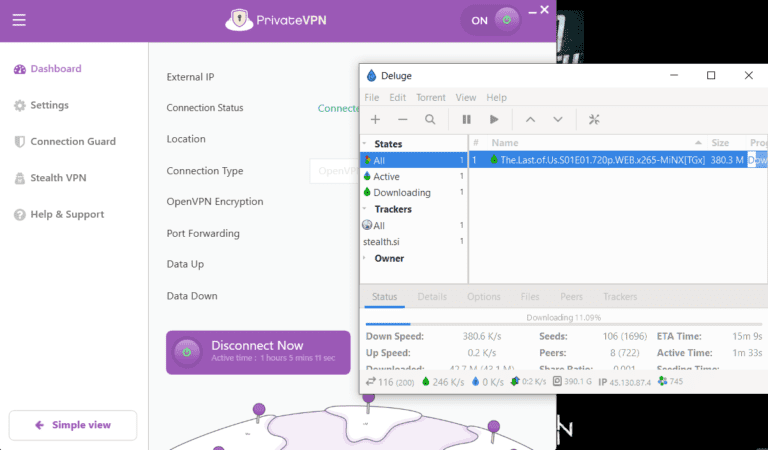The width and height of the screenshot is (768, 450).
Task: Open the PrivateVPN hamburger menu
Action: 19,19
